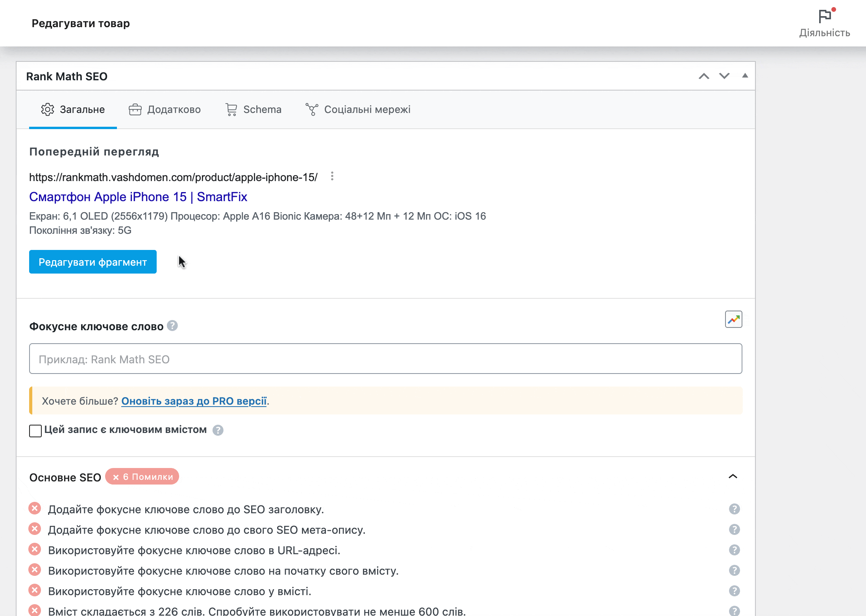Click the text Використовуйте фокусне ключове слово в URL-адресі
This screenshot has width=866, height=616.
[194, 550]
